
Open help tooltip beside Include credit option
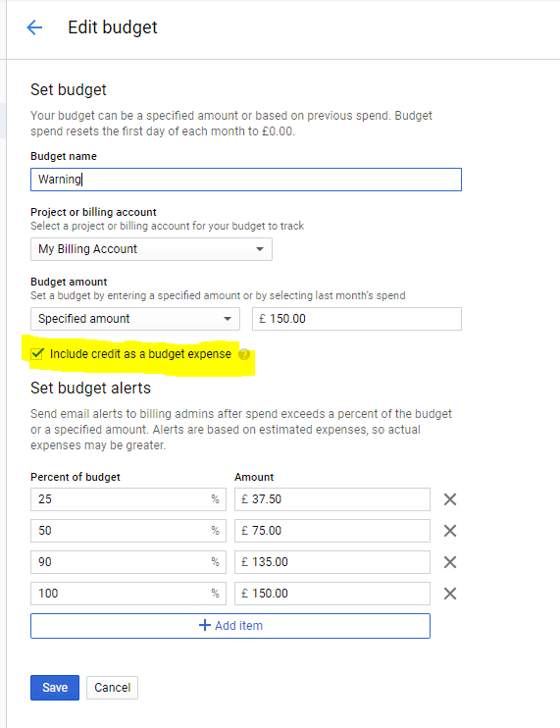coord(244,355)
